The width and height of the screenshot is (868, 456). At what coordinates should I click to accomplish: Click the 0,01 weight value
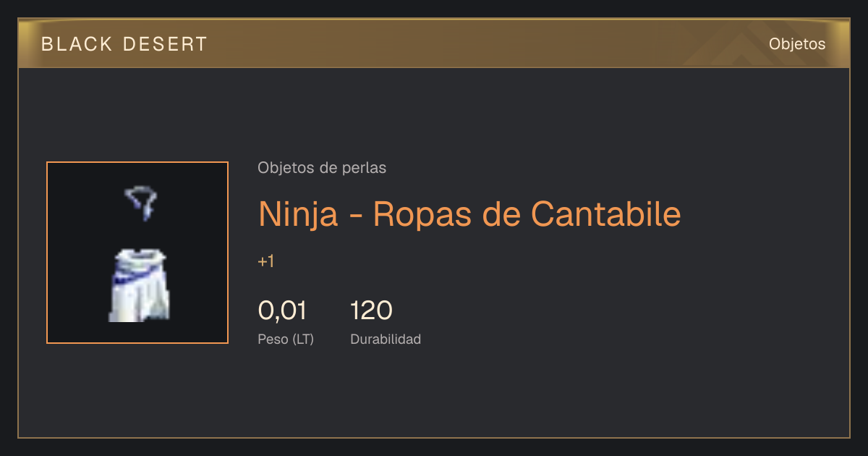282,311
